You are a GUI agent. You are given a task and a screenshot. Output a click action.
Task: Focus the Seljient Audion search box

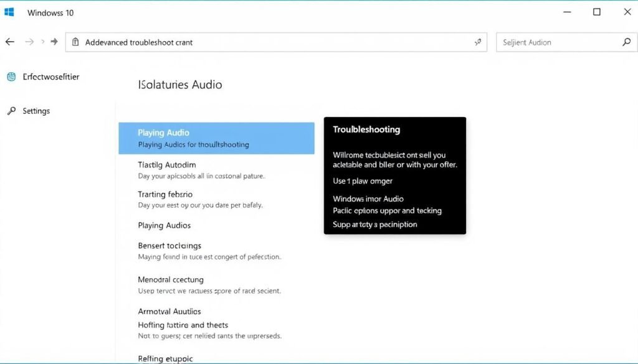(x=567, y=42)
